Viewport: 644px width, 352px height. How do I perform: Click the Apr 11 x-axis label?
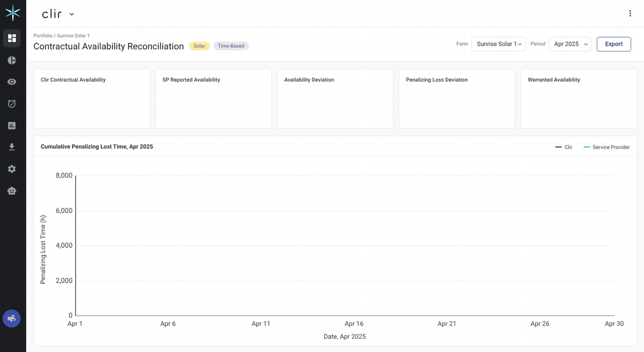pyautogui.click(x=261, y=324)
